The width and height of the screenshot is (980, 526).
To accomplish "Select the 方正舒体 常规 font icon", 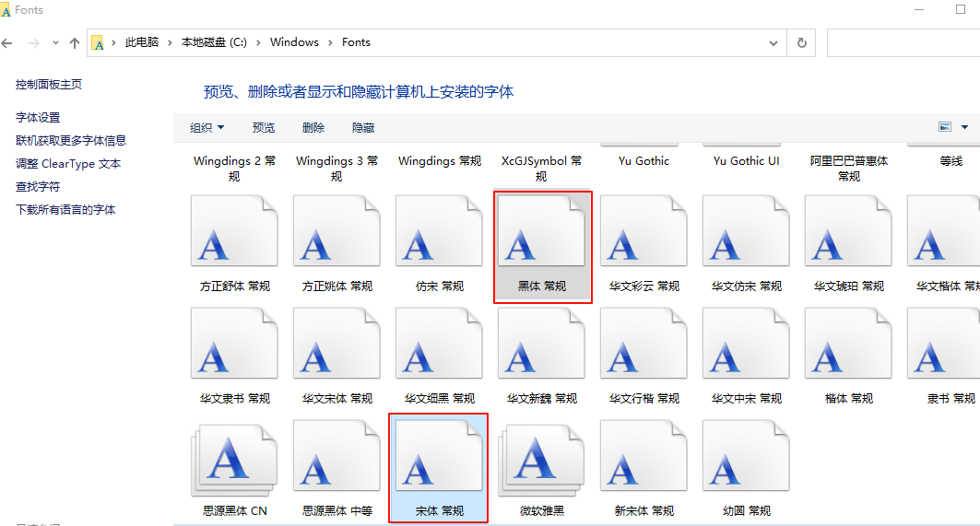I will coord(234,231).
